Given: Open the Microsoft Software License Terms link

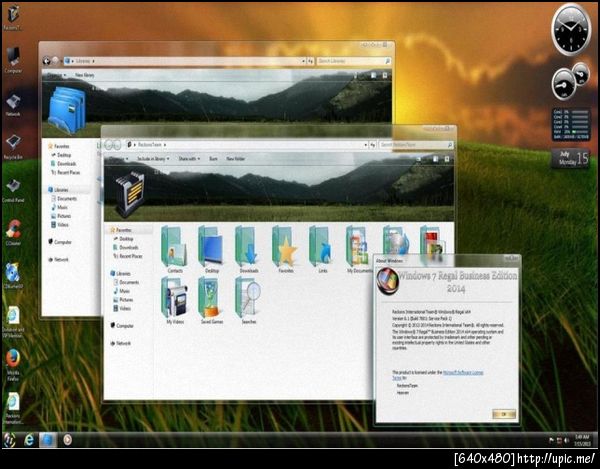Looking at the screenshot, I should tap(463, 373).
